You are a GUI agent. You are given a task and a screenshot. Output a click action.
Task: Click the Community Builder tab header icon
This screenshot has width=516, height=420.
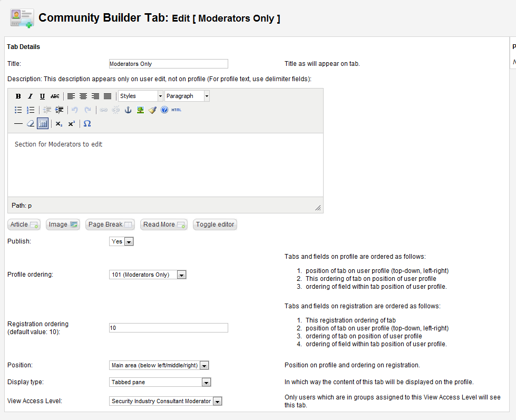(22, 18)
